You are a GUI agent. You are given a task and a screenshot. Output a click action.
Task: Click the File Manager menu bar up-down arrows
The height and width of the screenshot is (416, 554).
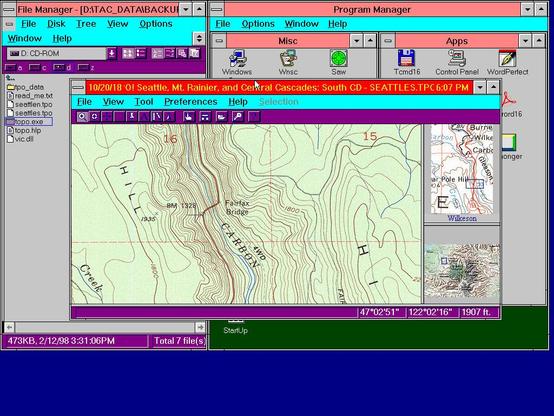click(199, 38)
